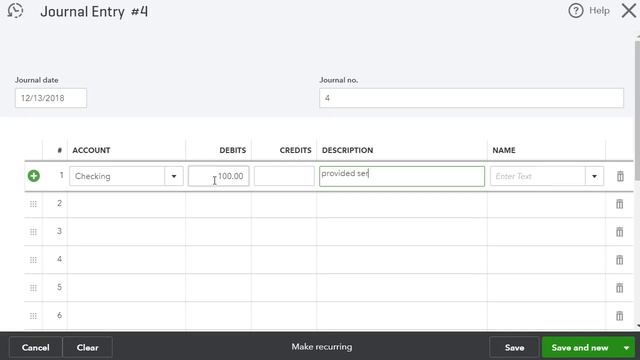Click the empty Credits field in row 1
This screenshot has width=640, height=360.
tap(284, 176)
